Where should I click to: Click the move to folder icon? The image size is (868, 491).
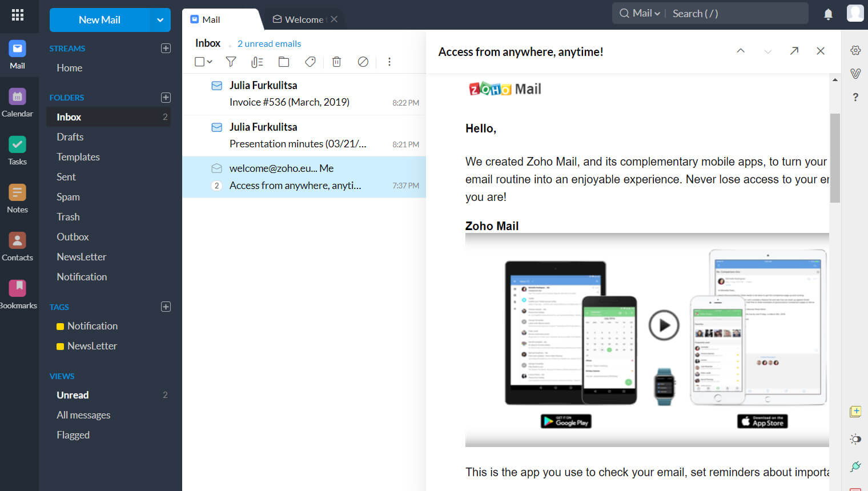[x=284, y=62]
